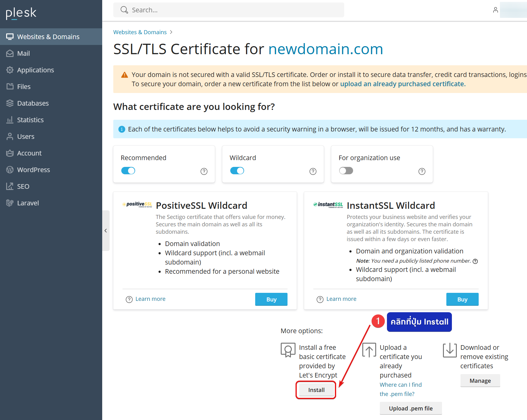The height and width of the screenshot is (420, 527).
Task: Click the phone number note help icon
Action: 475,261
